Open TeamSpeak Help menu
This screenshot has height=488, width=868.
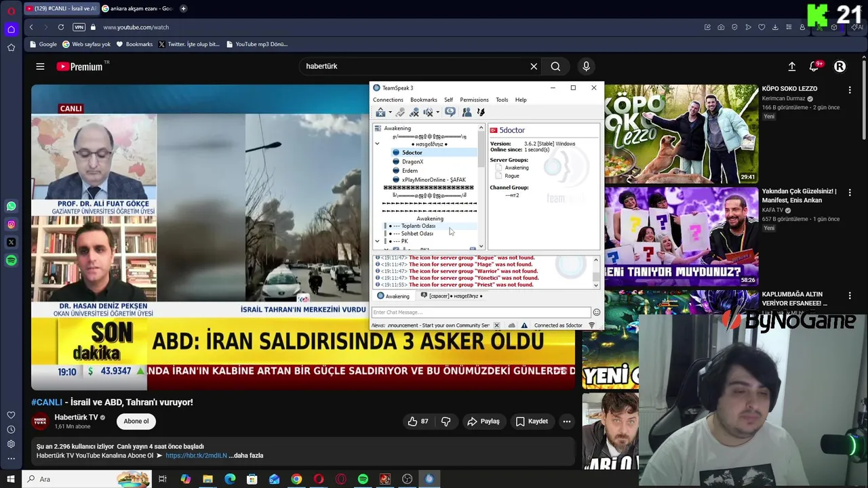click(521, 100)
